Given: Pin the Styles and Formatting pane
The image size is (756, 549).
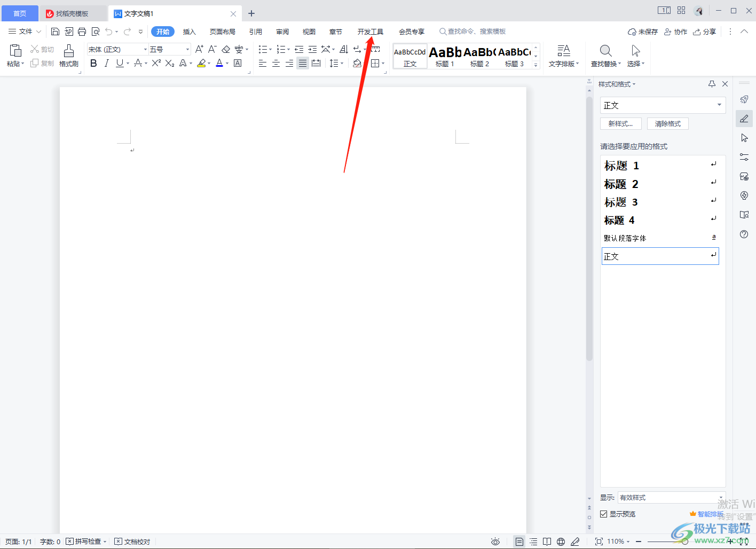Looking at the screenshot, I should click(712, 84).
